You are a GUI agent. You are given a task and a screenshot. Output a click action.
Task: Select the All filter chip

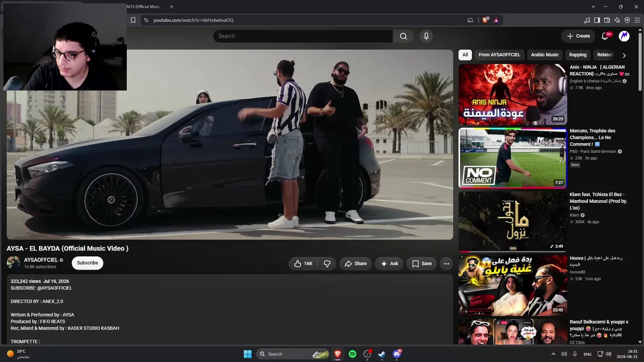pos(465,55)
